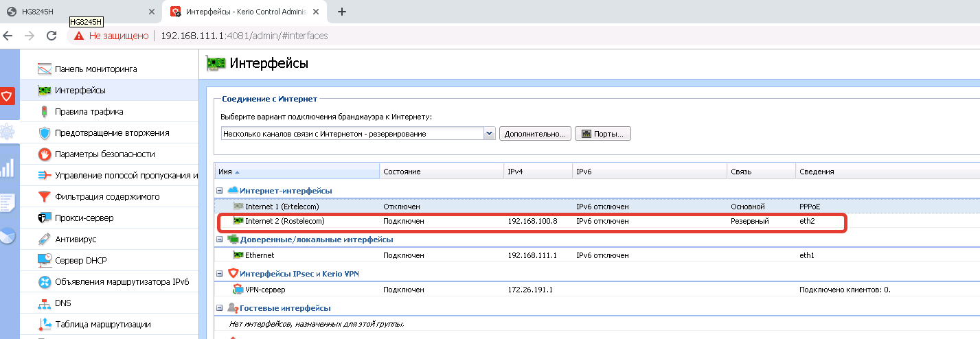The image size is (980, 339).
Task: Click the Сведения column header
Action: click(x=887, y=172)
